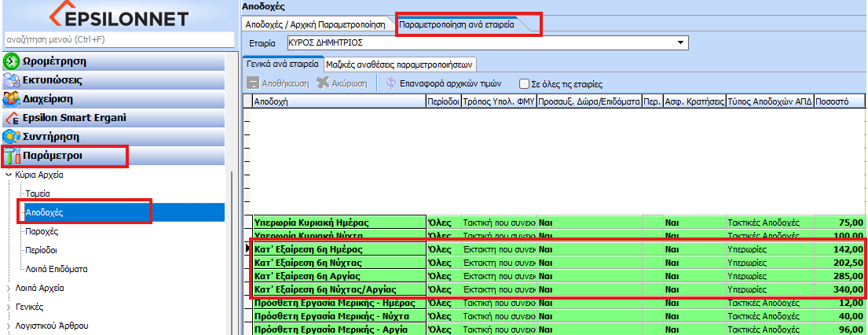Expand the Λογιστικού Άρθρου tree node
868x335 pixels.
tap(9, 326)
